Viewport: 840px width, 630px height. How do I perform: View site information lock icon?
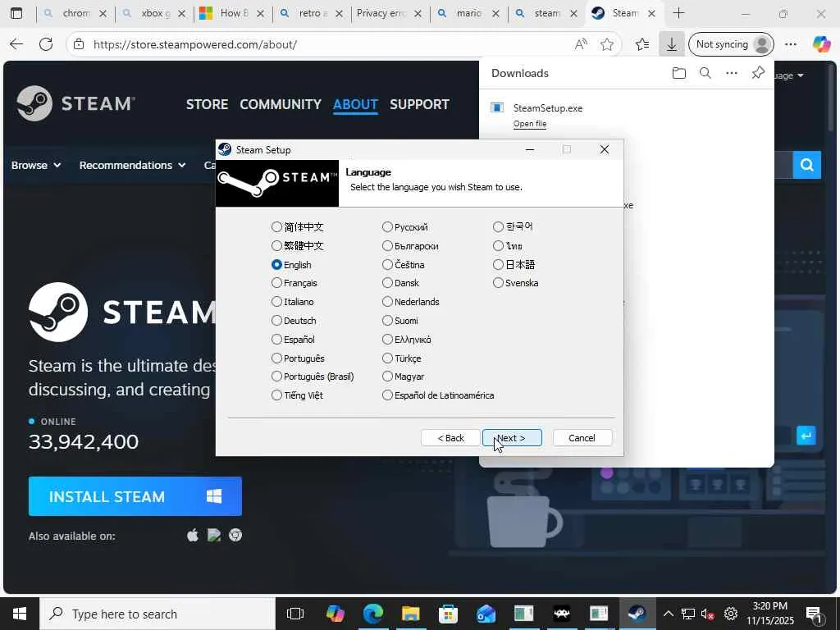(x=79, y=44)
